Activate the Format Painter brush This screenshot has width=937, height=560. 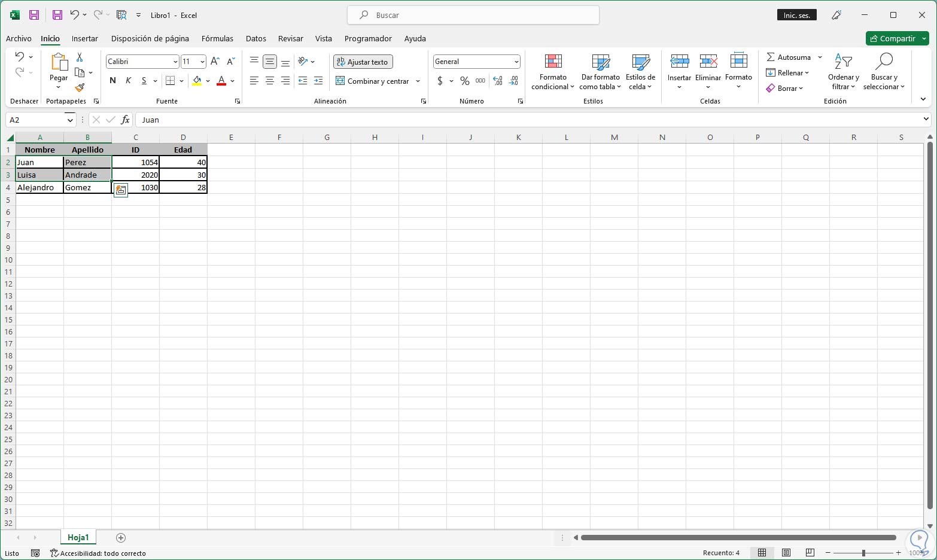(x=80, y=87)
